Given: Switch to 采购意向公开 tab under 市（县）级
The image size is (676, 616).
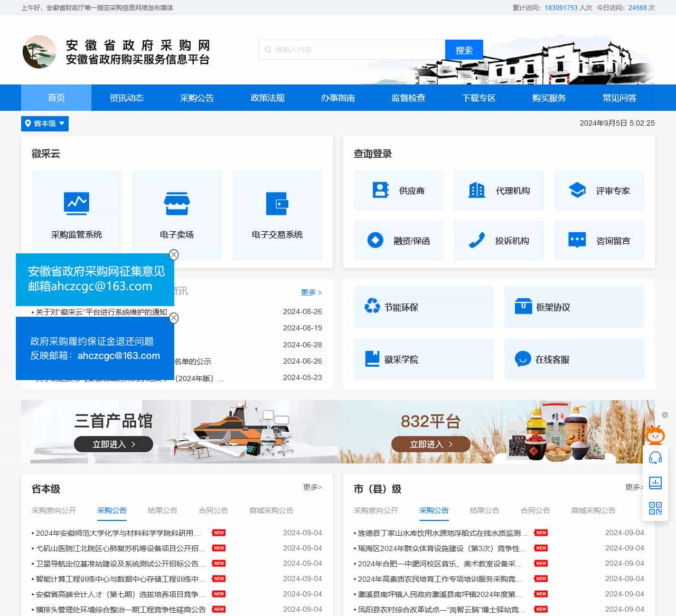Looking at the screenshot, I should point(376,510).
